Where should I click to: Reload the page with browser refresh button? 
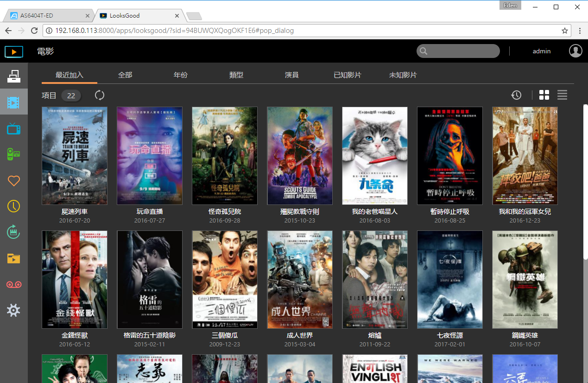pos(34,31)
